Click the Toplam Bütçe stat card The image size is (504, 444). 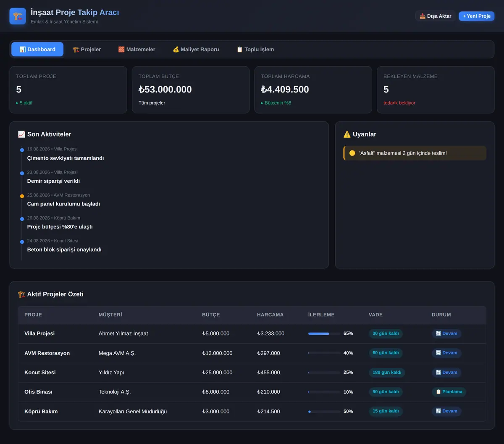pyautogui.click(x=191, y=90)
